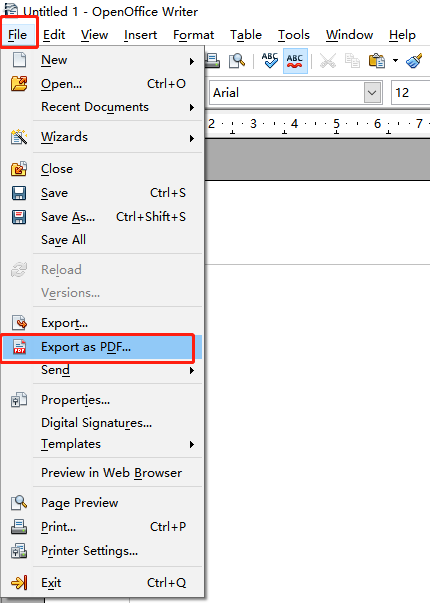This screenshot has height=603, width=430.
Task: Open the Paste options dropdown arrow
Action: [x=395, y=61]
